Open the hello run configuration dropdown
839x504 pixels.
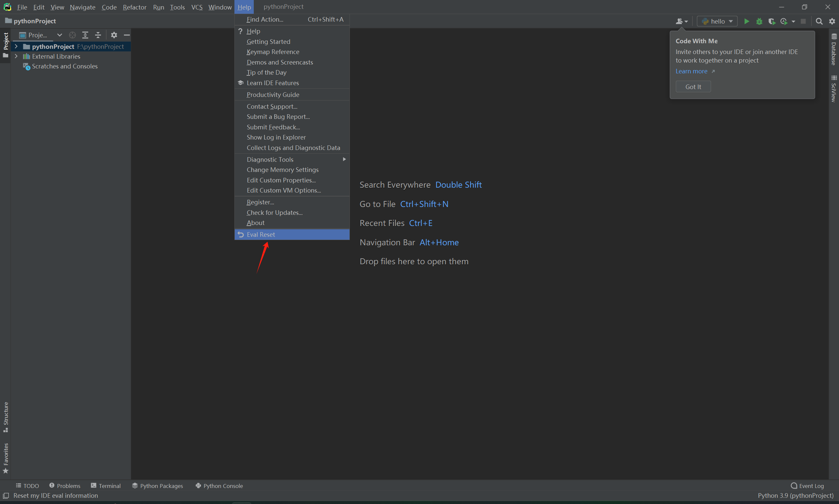pos(717,21)
